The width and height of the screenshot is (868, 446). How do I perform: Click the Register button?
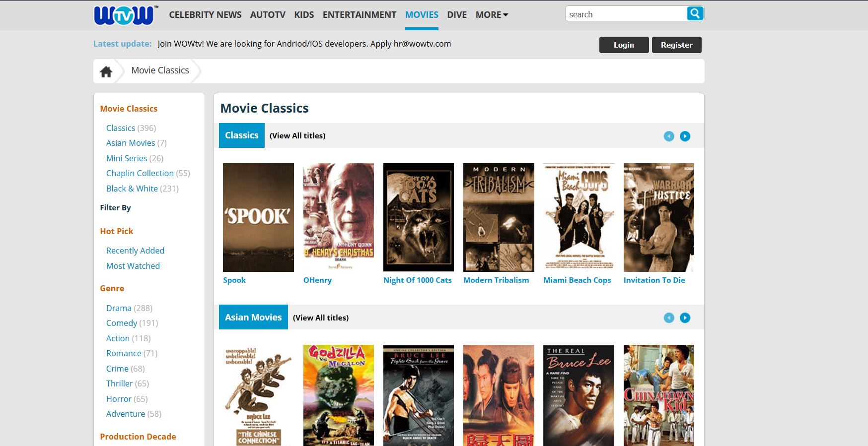point(676,45)
